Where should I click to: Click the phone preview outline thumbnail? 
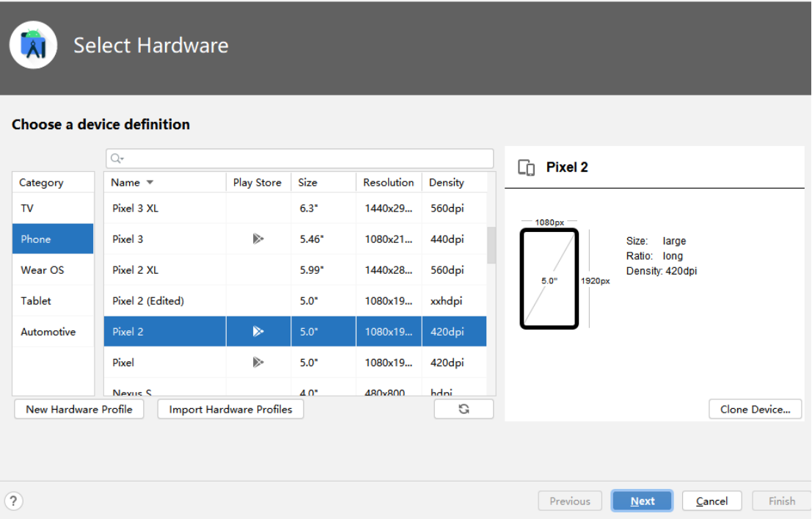click(549, 278)
